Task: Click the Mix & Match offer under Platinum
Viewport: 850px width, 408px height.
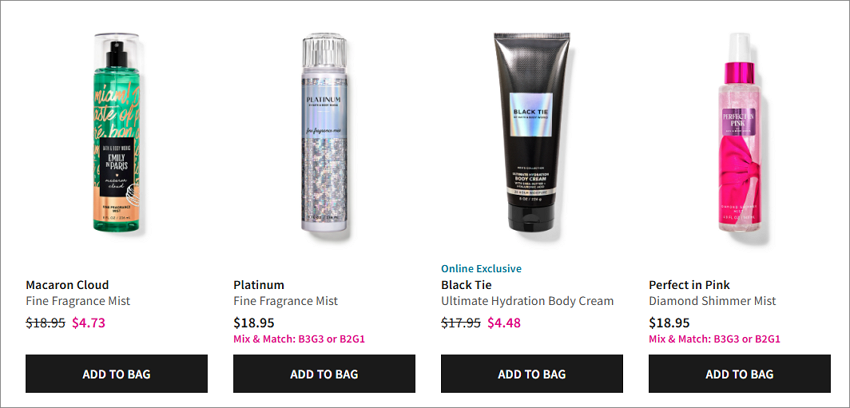Action: tap(299, 340)
